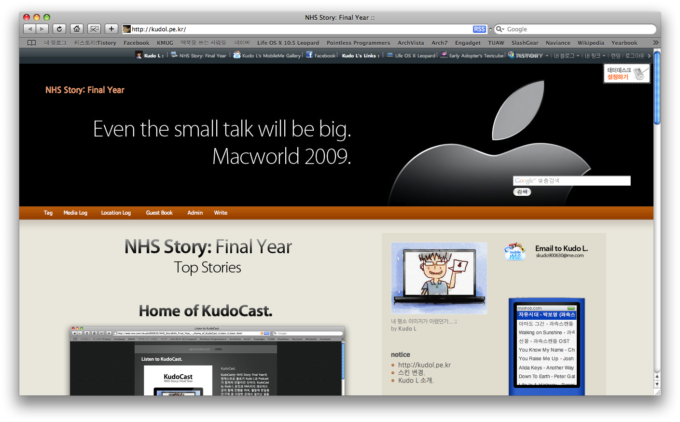The width and height of the screenshot is (680, 422).
Task: Open the KMUG bookmark
Action: click(165, 43)
